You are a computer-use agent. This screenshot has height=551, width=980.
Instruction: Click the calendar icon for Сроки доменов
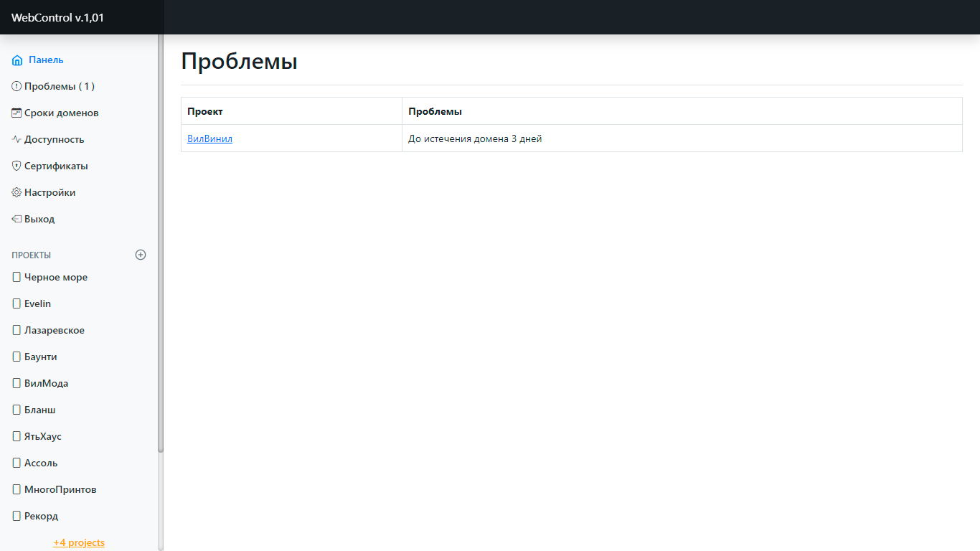click(x=17, y=113)
